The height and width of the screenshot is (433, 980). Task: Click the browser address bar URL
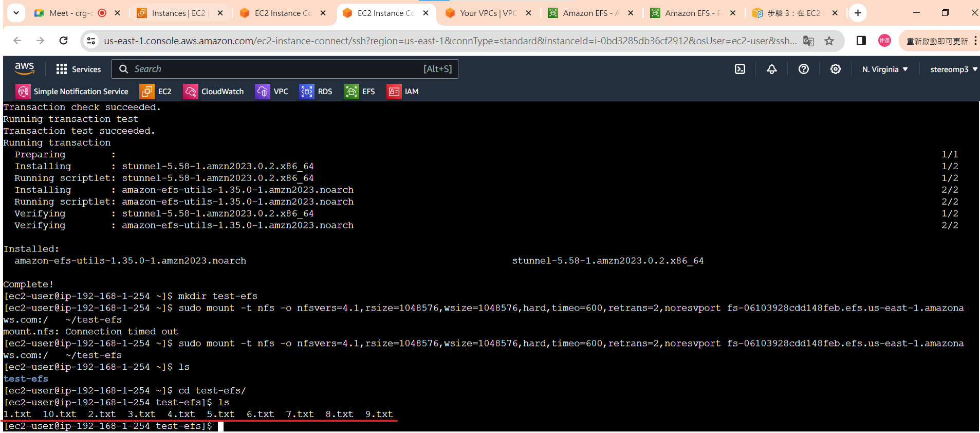coord(450,41)
